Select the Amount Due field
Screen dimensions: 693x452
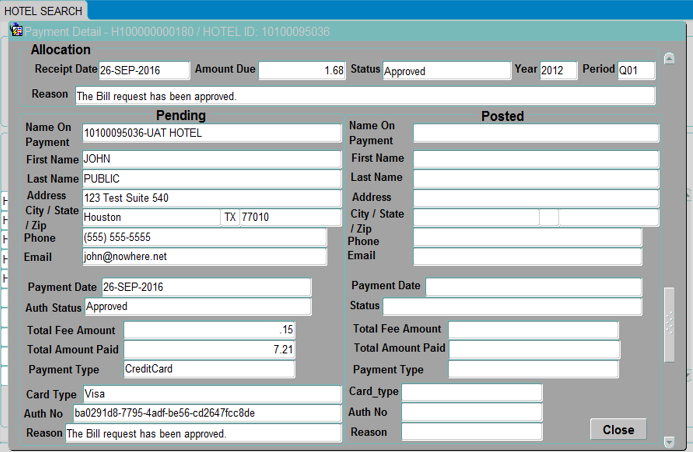click(303, 70)
